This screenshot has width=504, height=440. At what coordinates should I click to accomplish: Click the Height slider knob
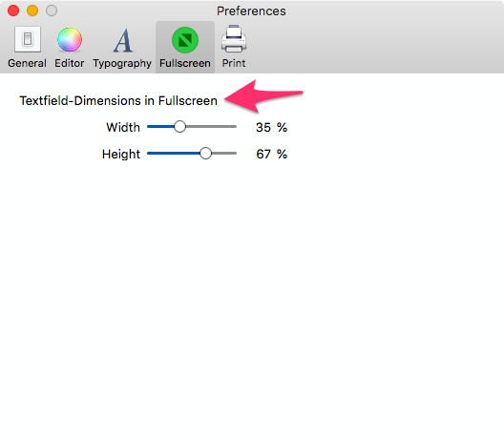(205, 154)
